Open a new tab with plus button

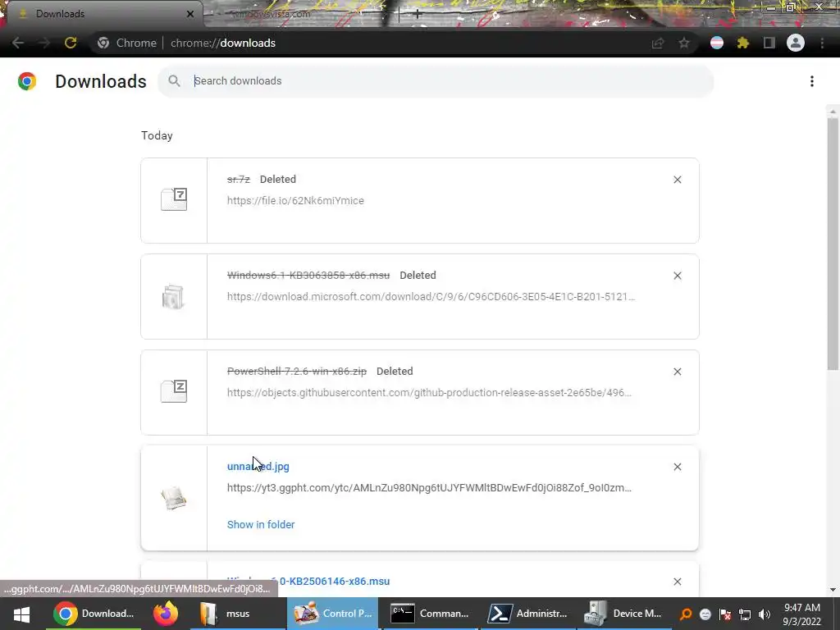coord(417,14)
